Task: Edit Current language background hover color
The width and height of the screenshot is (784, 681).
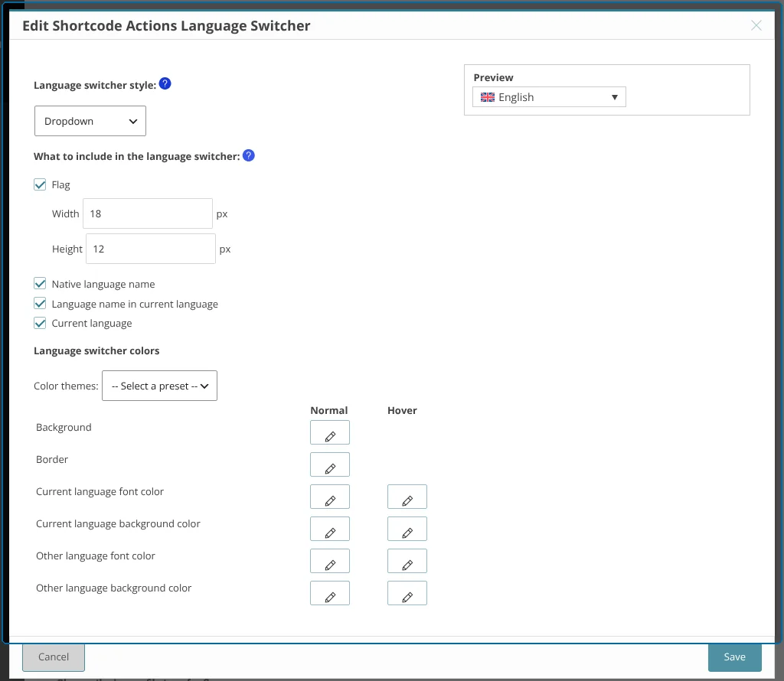Action: 407,529
